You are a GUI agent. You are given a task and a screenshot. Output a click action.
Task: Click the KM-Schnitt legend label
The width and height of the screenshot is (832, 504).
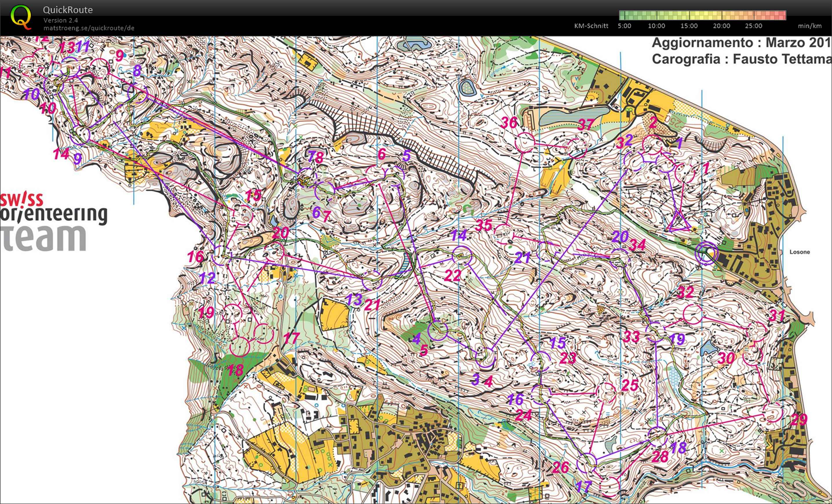(x=591, y=26)
